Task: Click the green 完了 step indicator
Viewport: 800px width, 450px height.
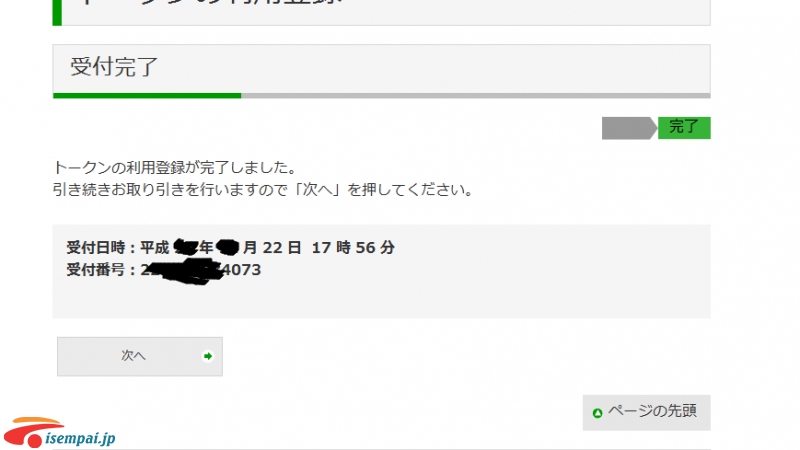Action: pyautogui.click(x=684, y=128)
